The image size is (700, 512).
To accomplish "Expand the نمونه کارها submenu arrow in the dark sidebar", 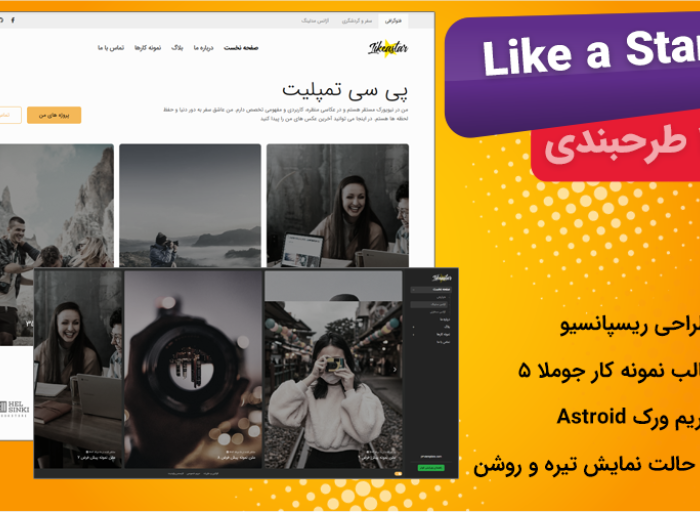I will [x=413, y=334].
